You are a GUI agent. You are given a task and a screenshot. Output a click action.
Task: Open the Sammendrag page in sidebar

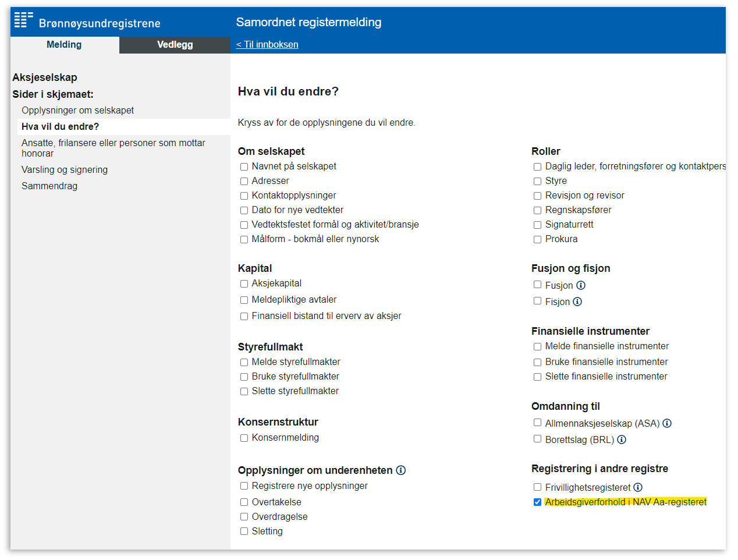49,186
